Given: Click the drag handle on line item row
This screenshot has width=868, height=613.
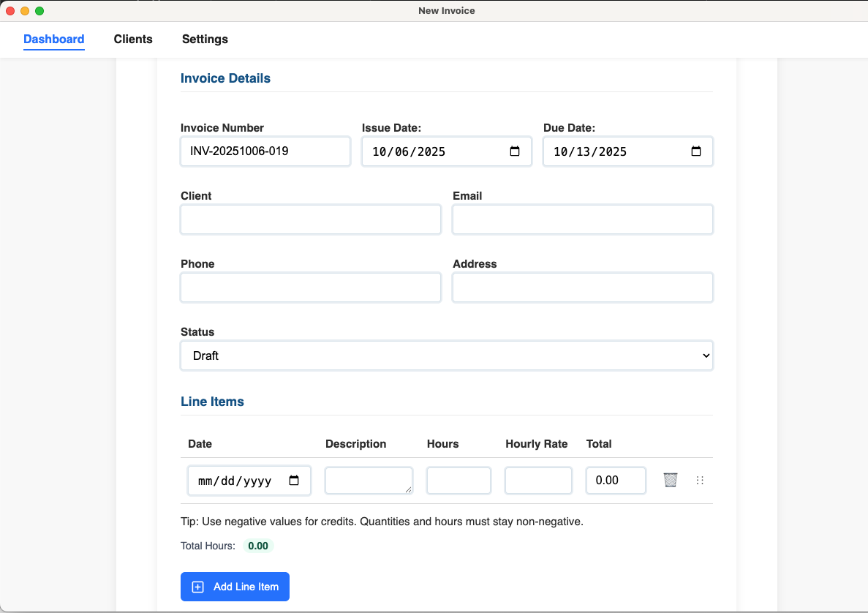Looking at the screenshot, I should 700,481.
